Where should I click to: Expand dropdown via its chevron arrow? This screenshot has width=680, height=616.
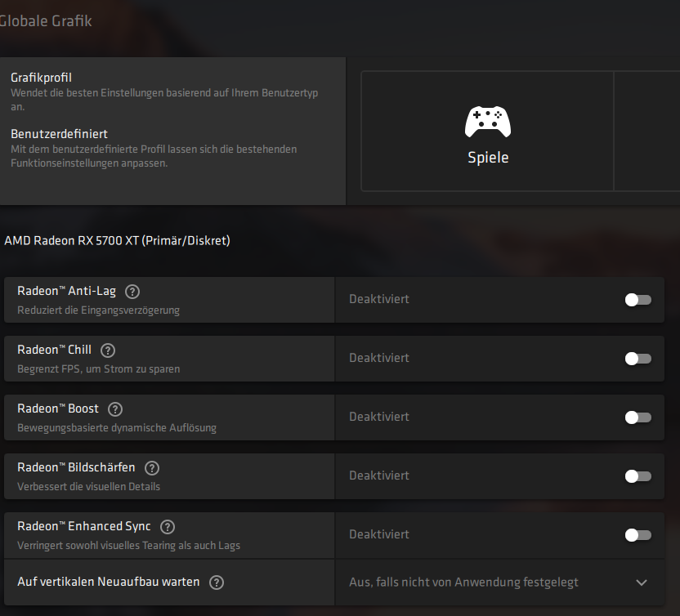(642, 583)
